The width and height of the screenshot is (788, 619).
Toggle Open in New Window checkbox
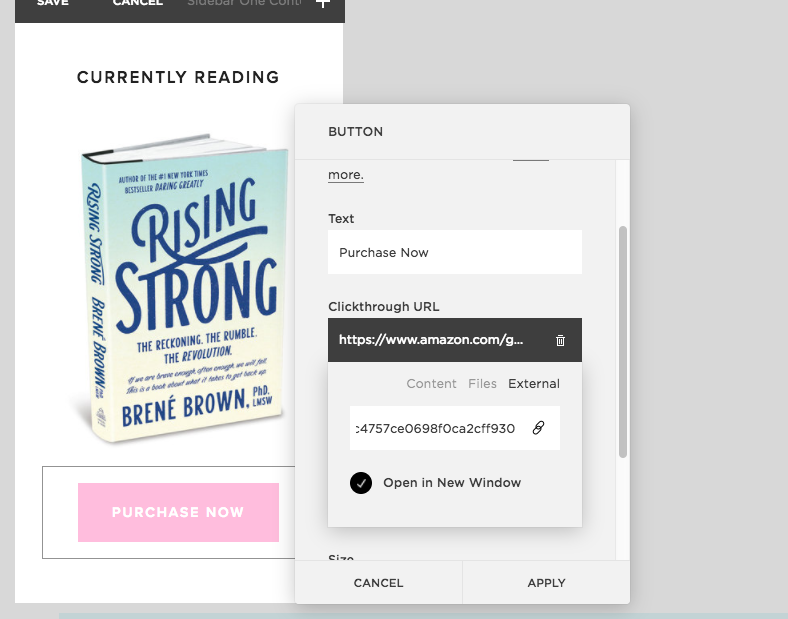361,483
